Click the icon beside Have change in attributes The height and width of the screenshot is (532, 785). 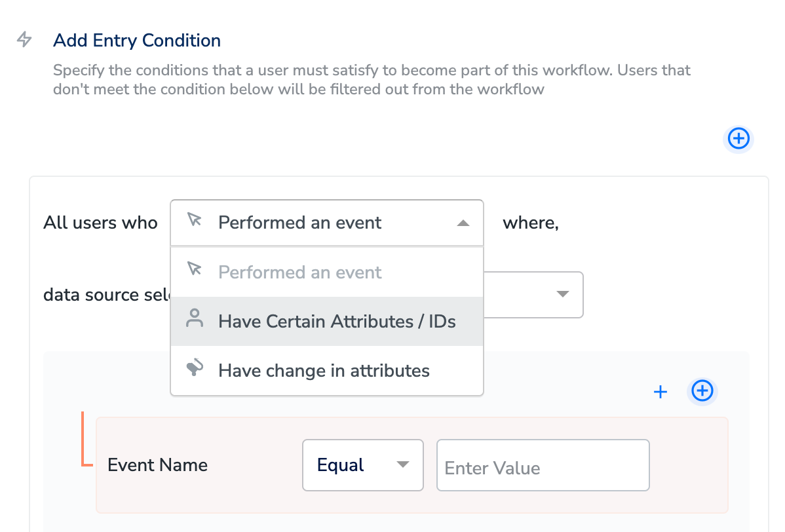point(194,370)
